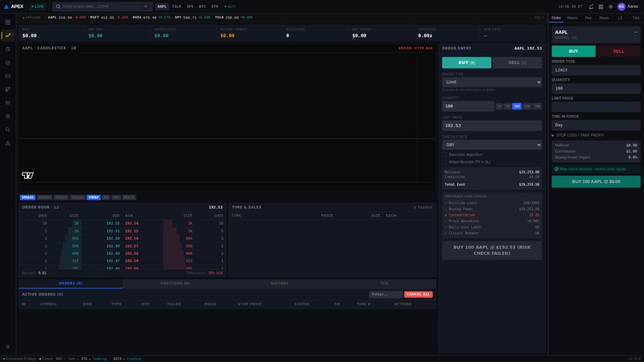
Task: Select the TSLA symbol chip in header
Action: click(x=177, y=6)
